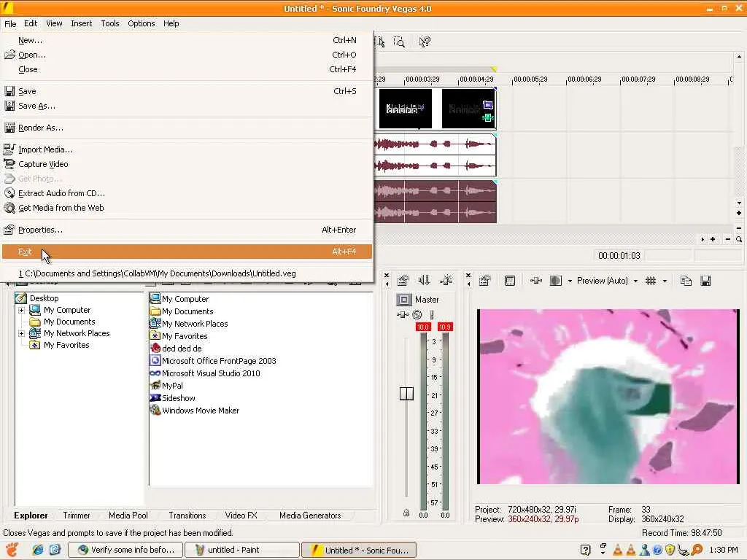The width and height of the screenshot is (747, 560).
Task: Choose Import Media from File menu
Action: (x=187, y=149)
